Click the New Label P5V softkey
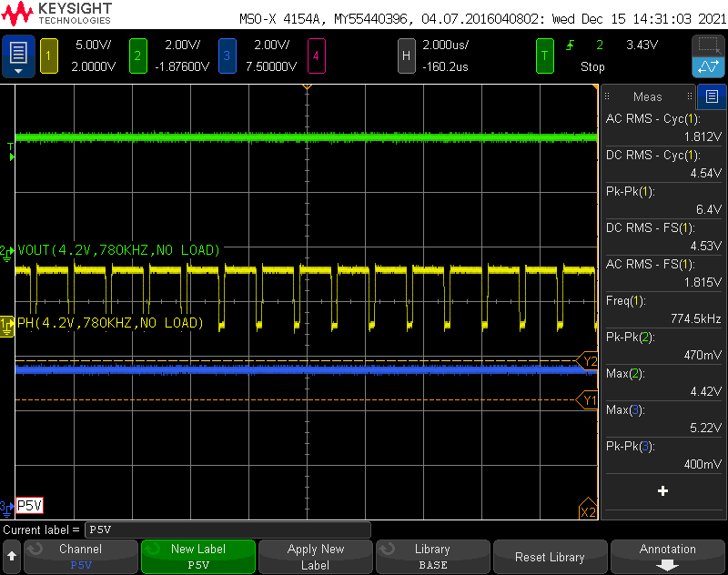 [x=198, y=557]
